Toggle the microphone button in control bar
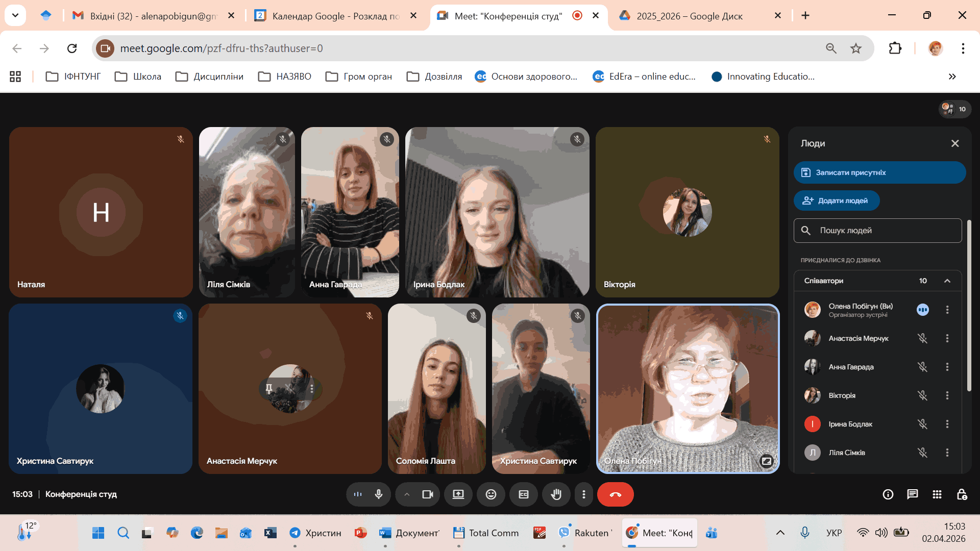980x551 pixels. click(379, 494)
